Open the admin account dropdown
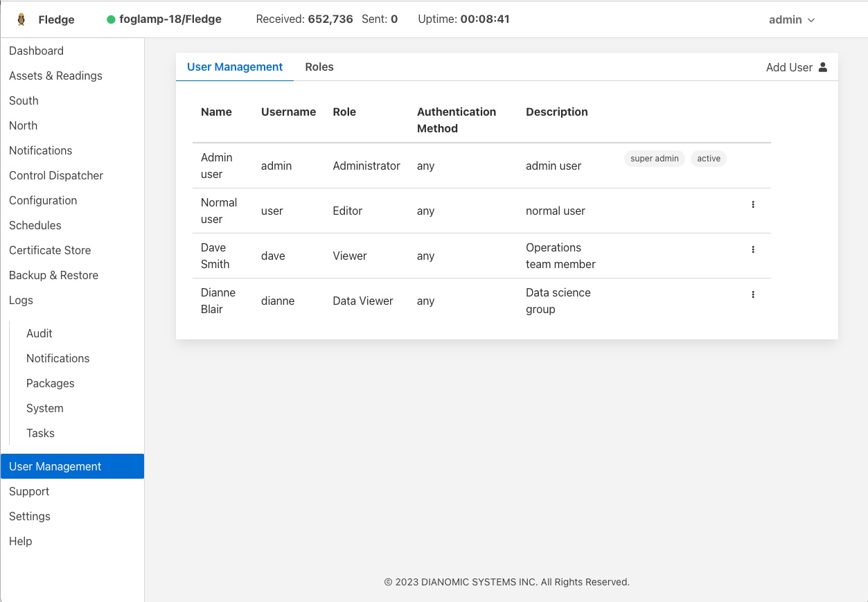This screenshot has width=868, height=602. coord(790,19)
